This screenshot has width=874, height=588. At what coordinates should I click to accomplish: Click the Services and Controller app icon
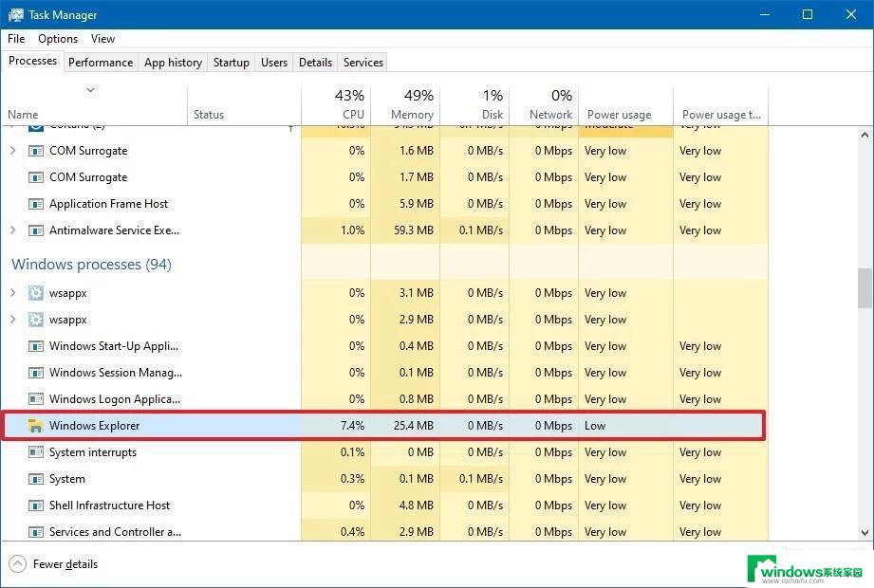(x=36, y=532)
